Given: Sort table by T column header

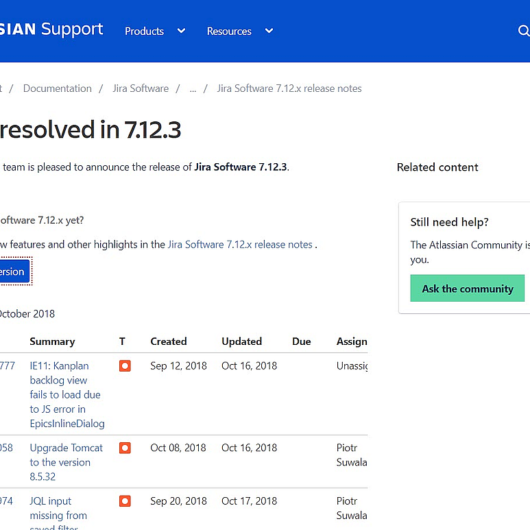Looking at the screenshot, I should click(x=122, y=341).
